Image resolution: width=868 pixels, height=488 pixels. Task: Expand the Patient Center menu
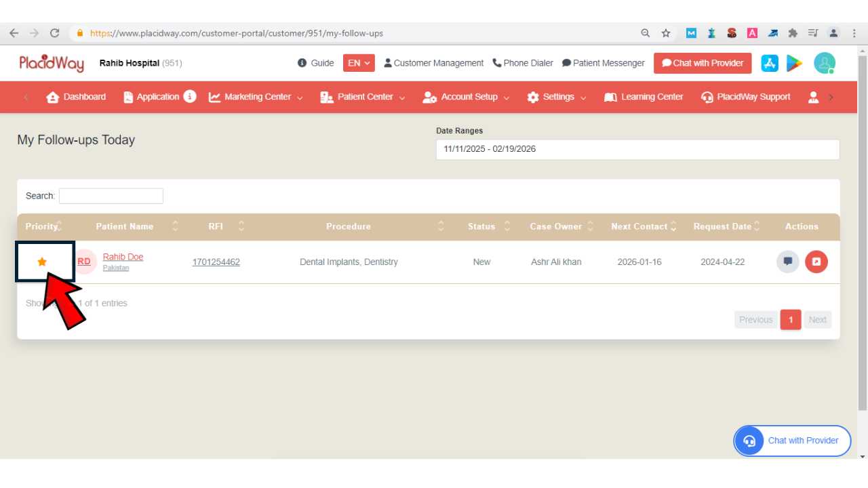click(363, 97)
